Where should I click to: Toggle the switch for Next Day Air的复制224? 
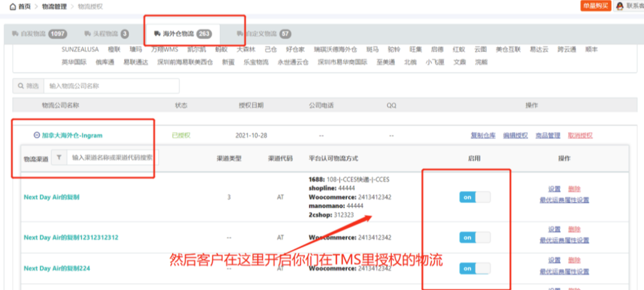[475, 268]
